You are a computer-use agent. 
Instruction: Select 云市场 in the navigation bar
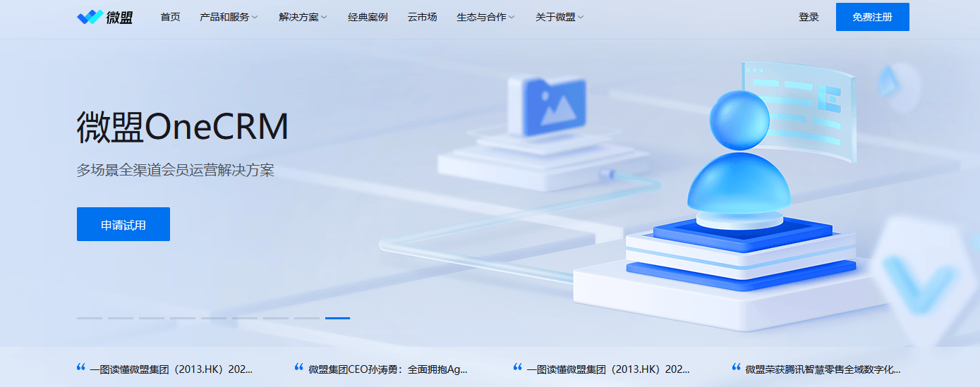pos(422,17)
